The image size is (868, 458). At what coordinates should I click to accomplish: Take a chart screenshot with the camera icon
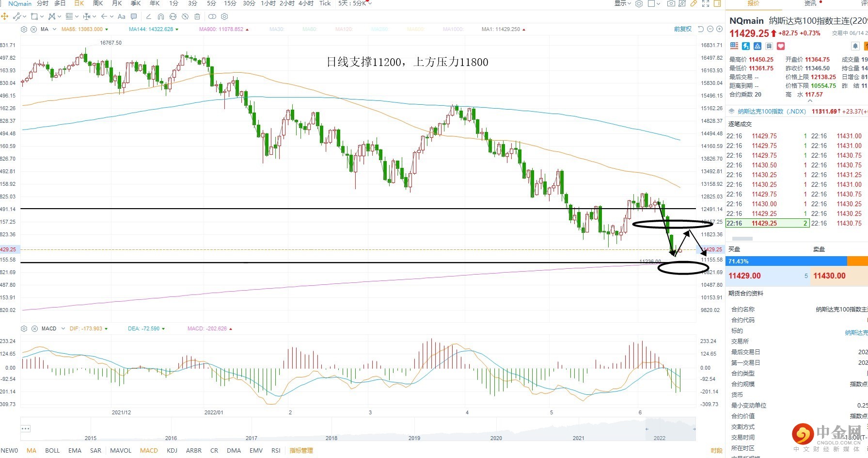(671, 3)
